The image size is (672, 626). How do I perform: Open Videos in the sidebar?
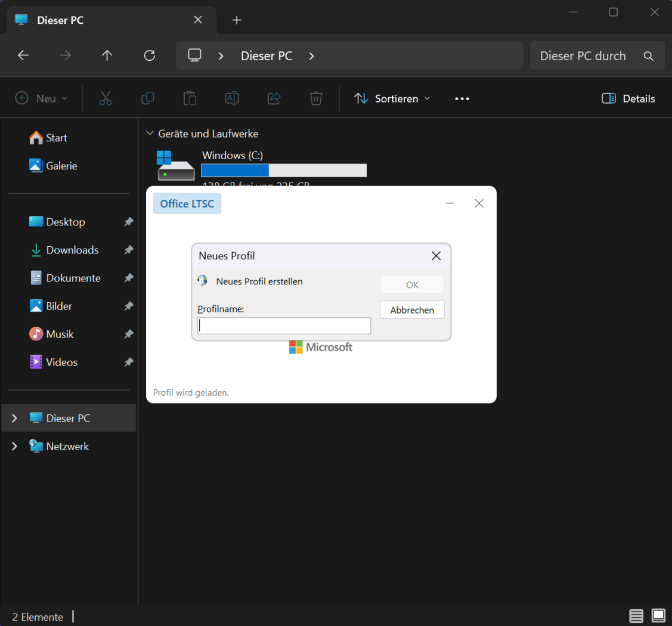(x=53, y=362)
